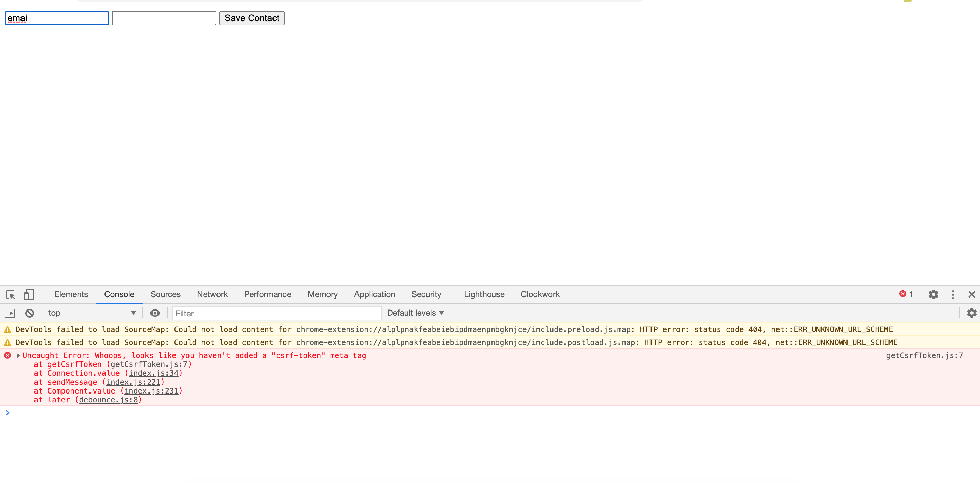This screenshot has height=483, width=980.
Task: Close the DevTools panel
Action: (971, 294)
